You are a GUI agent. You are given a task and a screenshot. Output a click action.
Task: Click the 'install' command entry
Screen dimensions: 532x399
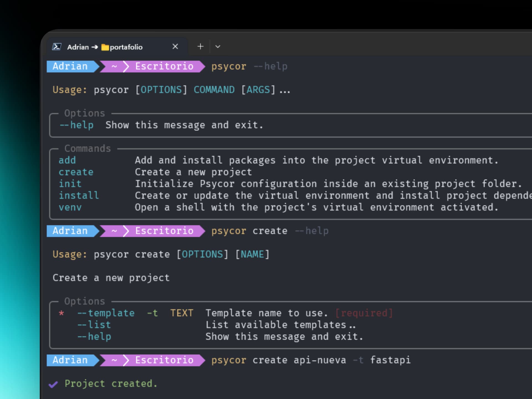(x=79, y=196)
